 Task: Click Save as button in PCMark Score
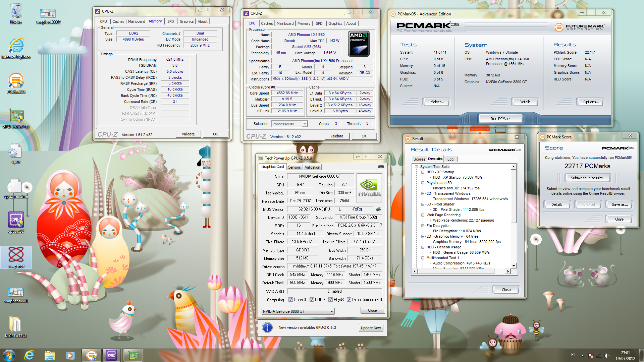click(x=620, y=204)
